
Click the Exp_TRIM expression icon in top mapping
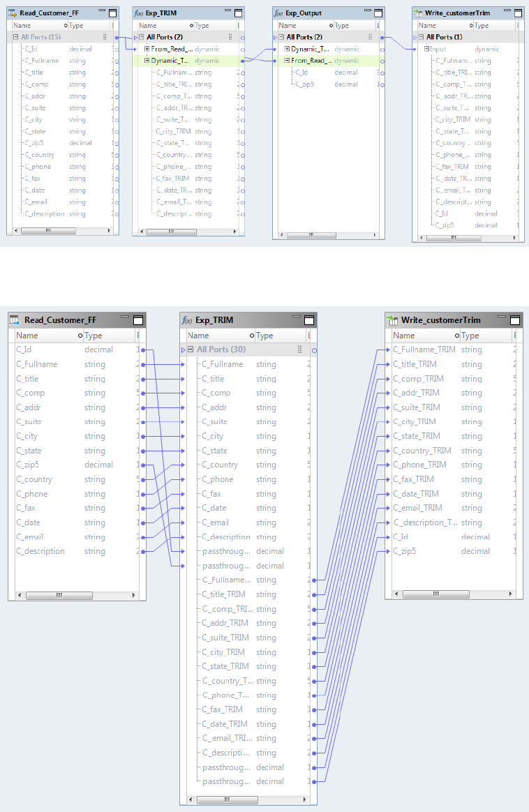(139, 13)
